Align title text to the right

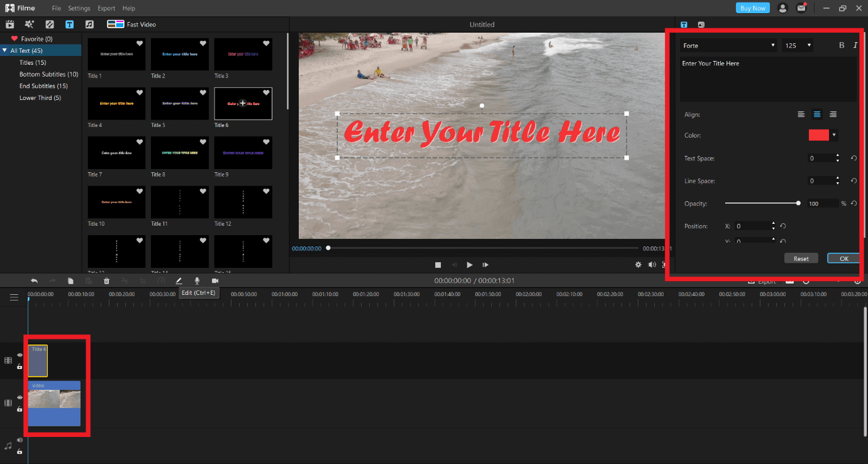coord(833,114)
